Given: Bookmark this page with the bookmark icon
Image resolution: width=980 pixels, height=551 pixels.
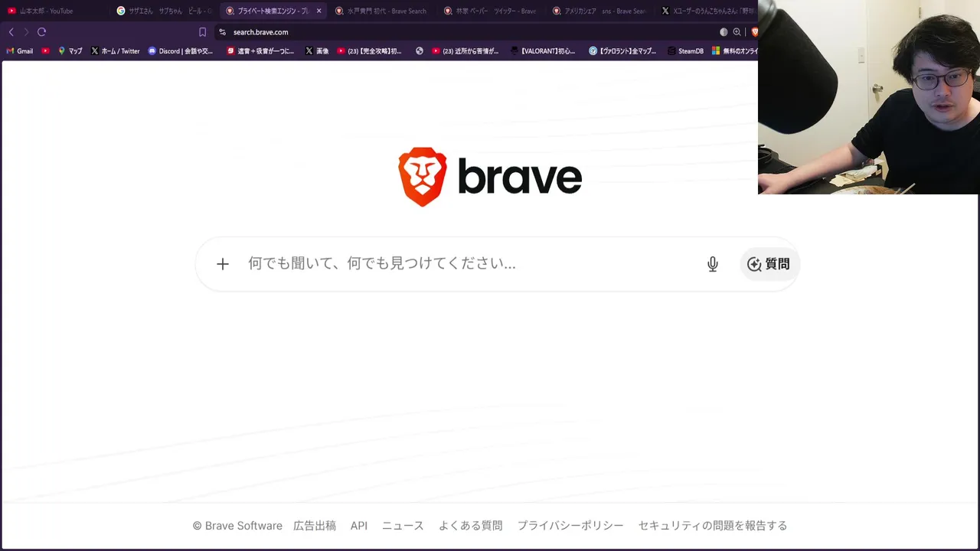Looking at the screenshot, I should 202,32.
